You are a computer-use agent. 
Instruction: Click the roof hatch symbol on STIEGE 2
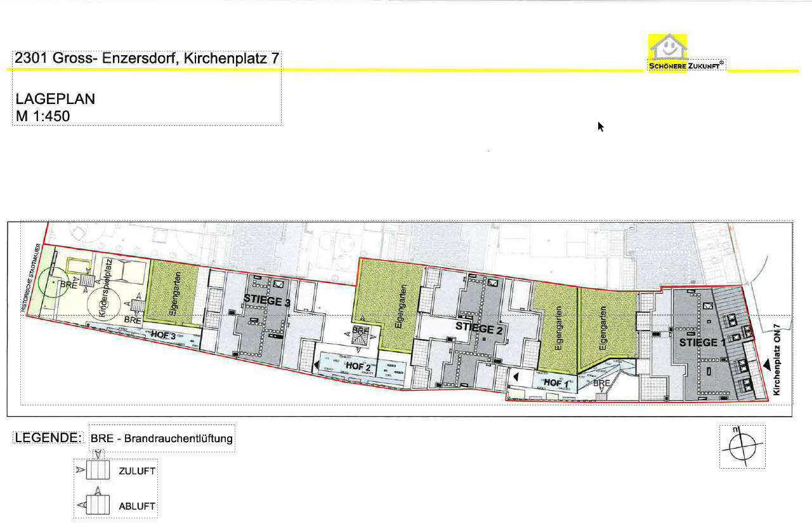tap(492, 284)
